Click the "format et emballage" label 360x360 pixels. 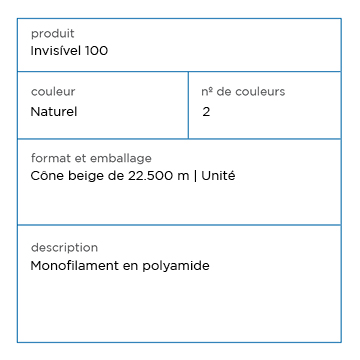tap(91, 158)
